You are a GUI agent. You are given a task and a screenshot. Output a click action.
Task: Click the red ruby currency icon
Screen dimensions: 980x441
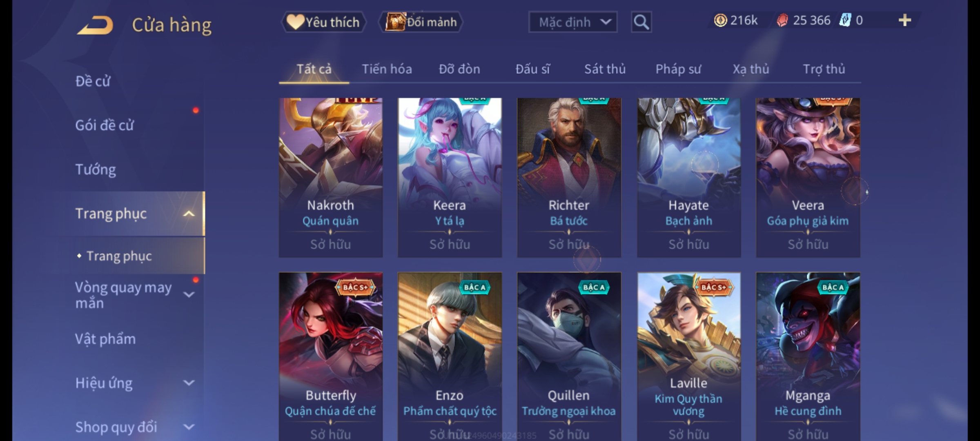coord(782,20)
